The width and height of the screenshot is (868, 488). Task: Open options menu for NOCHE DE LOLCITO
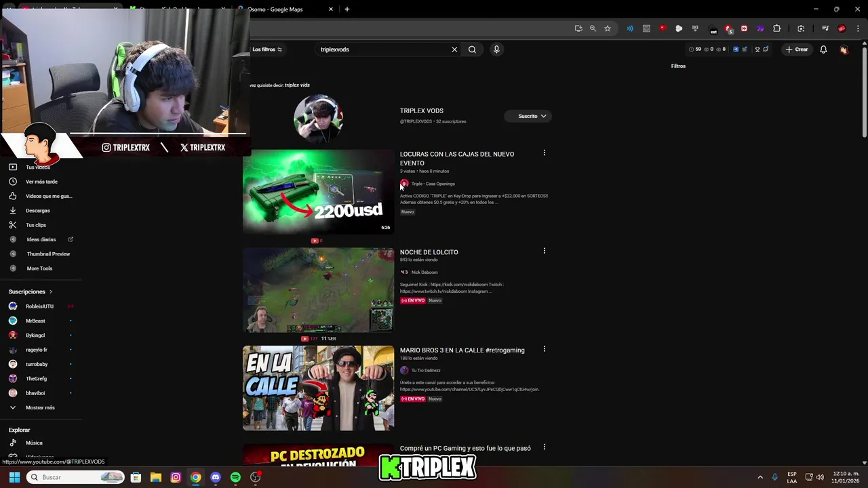(544, 251)
